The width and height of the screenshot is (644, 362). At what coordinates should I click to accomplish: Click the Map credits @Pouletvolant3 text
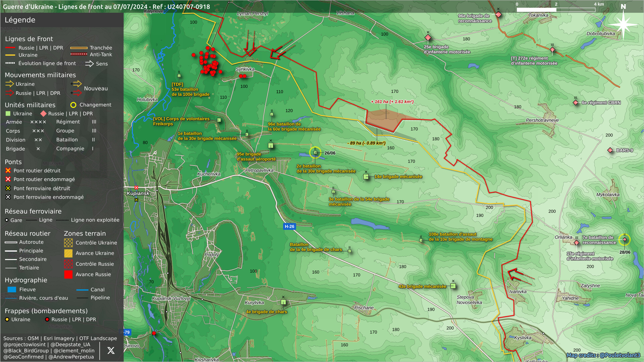pos(603,355)
